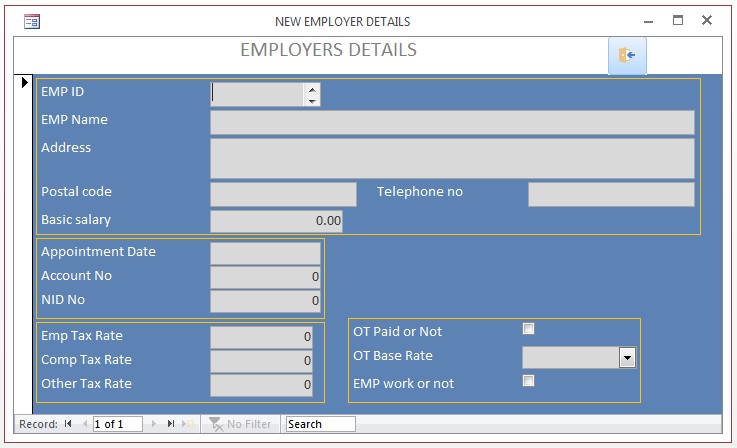Click the Address text box
The width and height of the screenshot is (737, 448).
(x=452, y=158)
